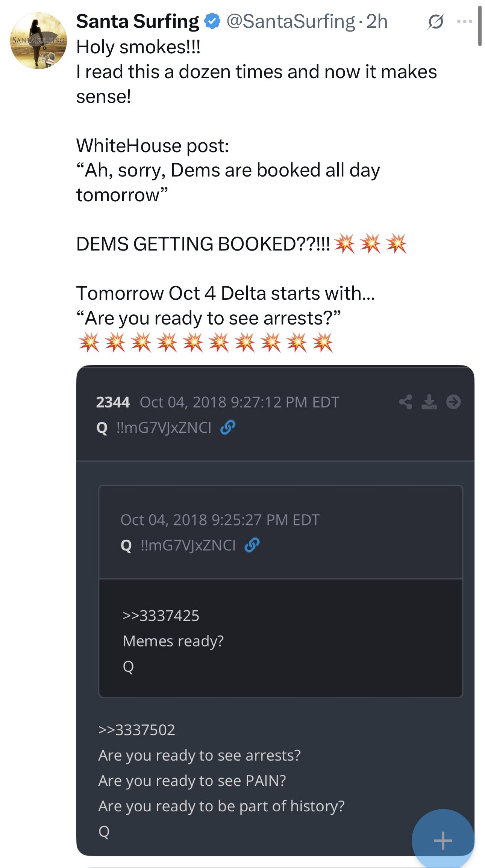This screenshot has height=868, width=485.
Task: Click the share icon on post 2344
Action: pos(405,402)
